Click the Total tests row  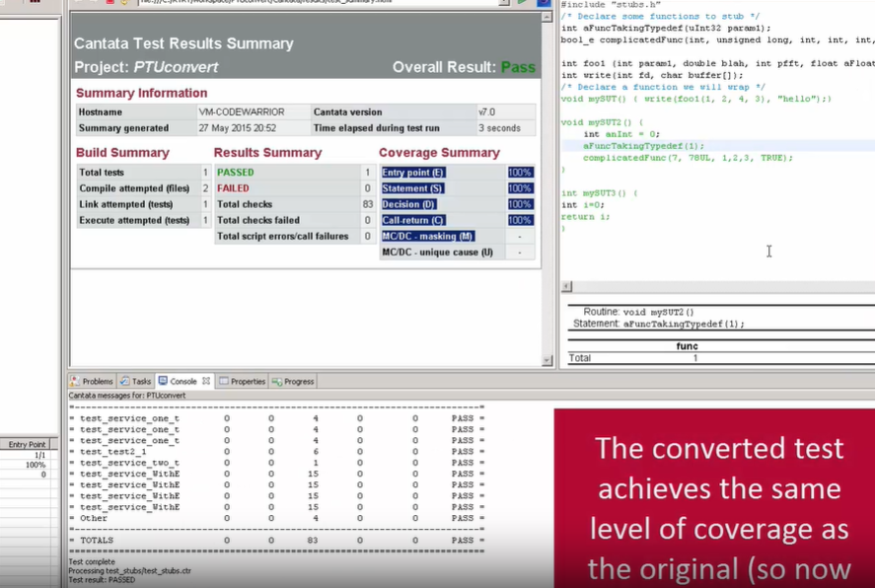point(143,173)
